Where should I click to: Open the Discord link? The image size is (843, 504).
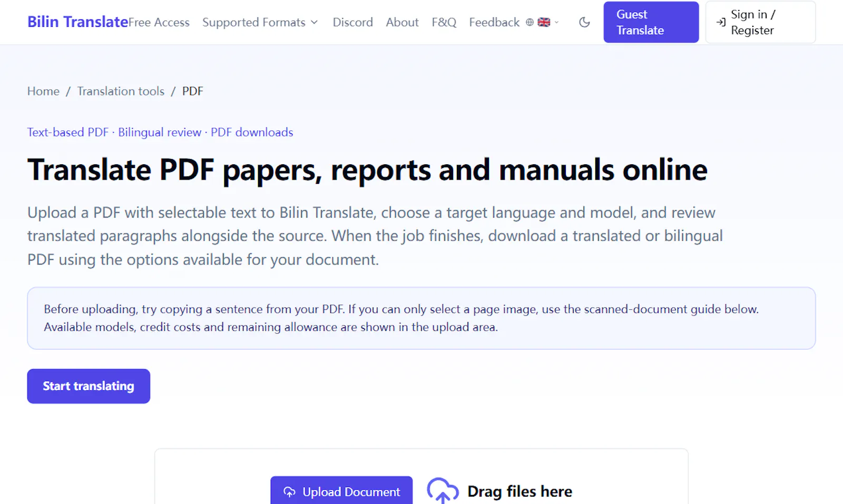pyautogui.click(x=352, y=22)
